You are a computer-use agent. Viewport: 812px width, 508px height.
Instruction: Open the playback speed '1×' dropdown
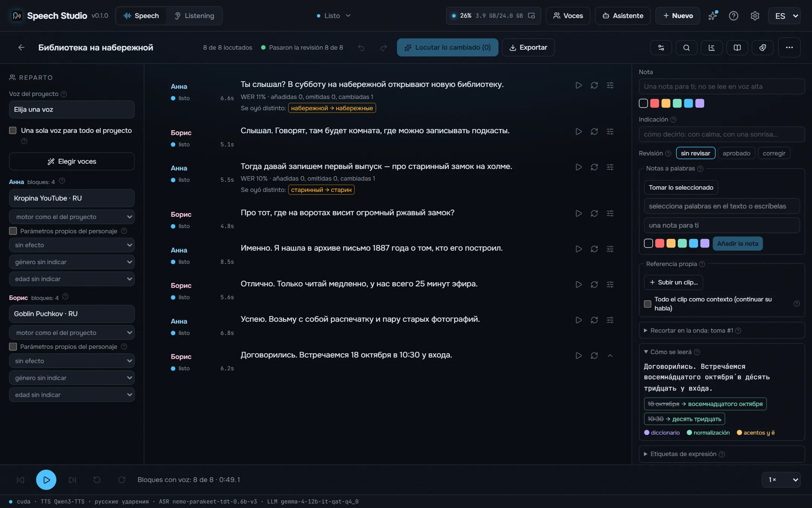tap(781, 480)
